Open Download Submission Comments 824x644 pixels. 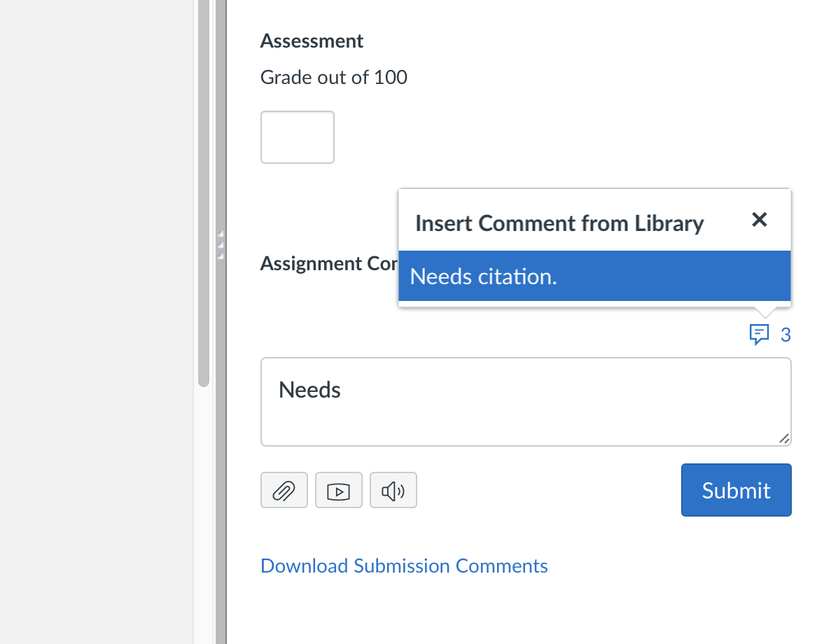point(404,566)
